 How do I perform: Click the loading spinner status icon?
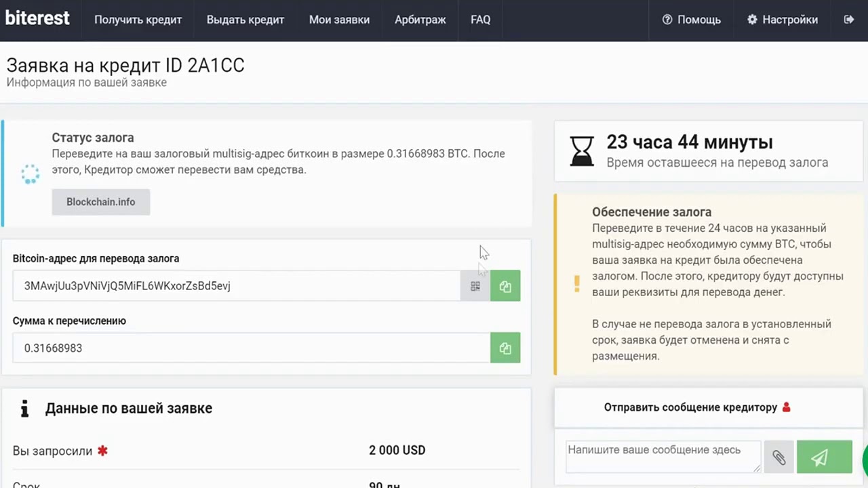pos(31,174)
